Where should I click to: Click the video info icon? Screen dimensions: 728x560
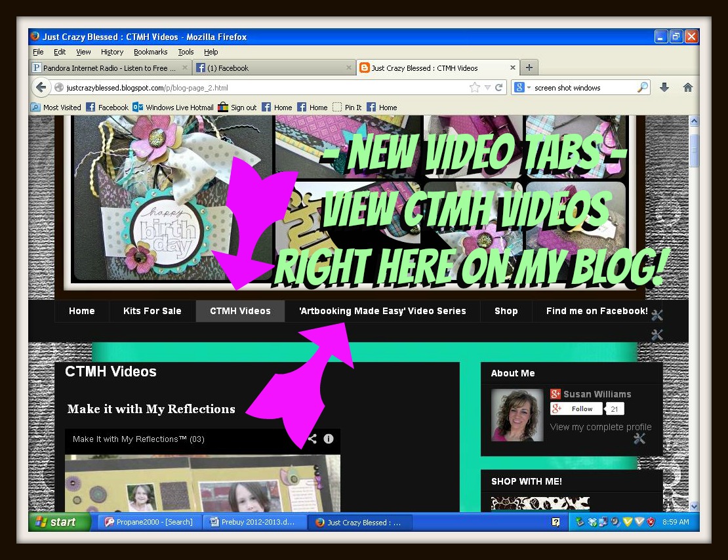pyautogui.click(x=328, y=439)
